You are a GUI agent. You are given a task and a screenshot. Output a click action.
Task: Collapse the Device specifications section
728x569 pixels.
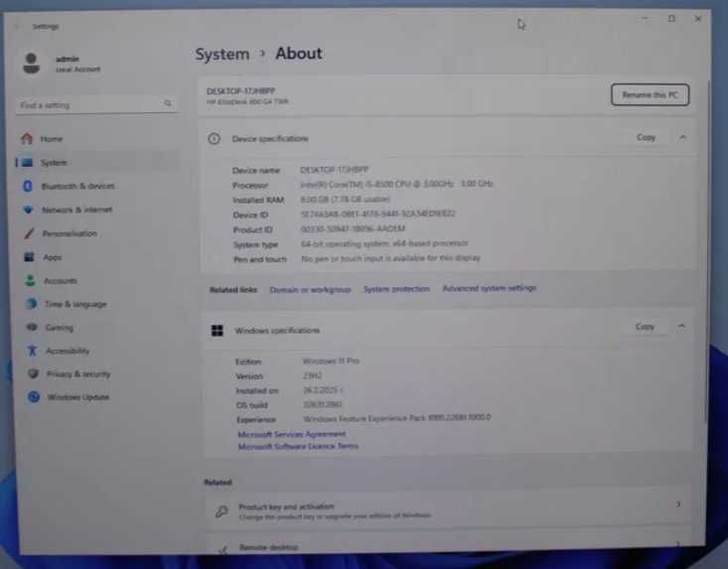tap(682, 137)
